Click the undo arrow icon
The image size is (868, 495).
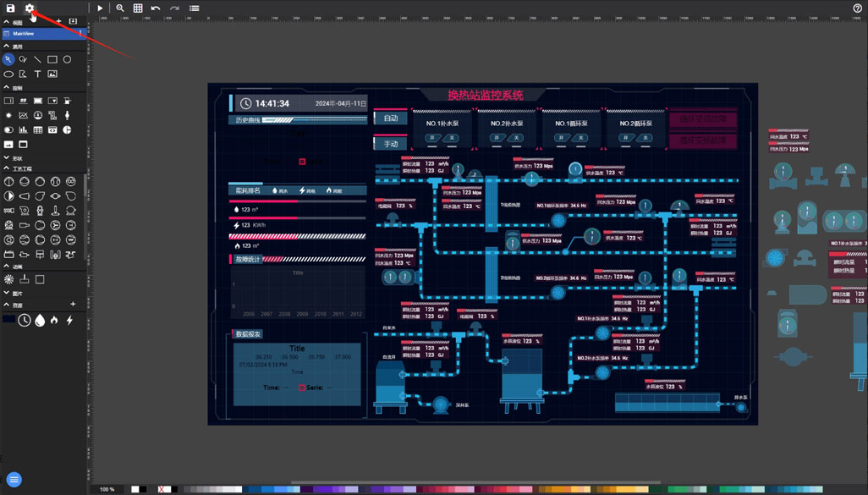[x=156, y=8]
